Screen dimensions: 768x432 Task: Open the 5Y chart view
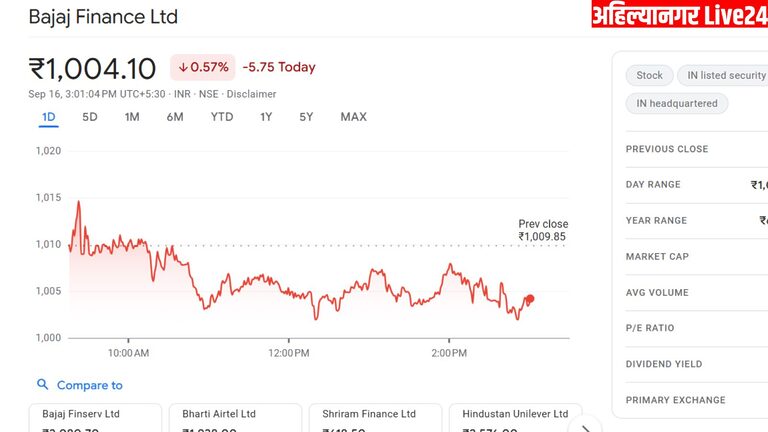point(306,117)
